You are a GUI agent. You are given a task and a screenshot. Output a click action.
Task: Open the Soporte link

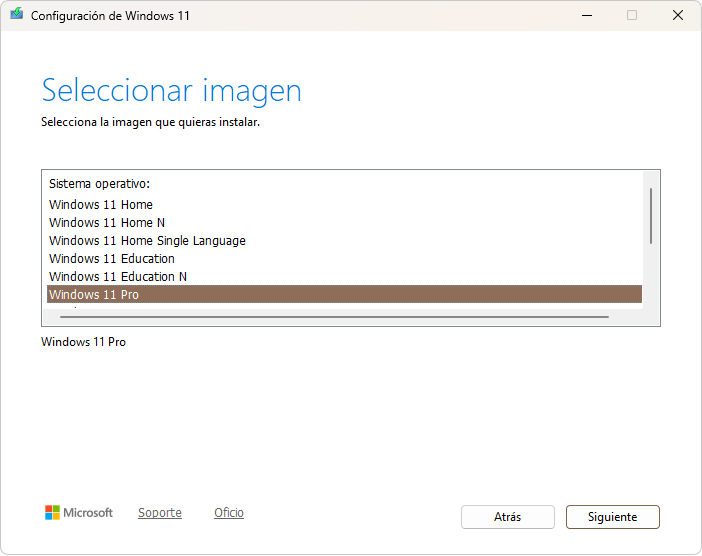pyautogui.click(x=160, y=513)
